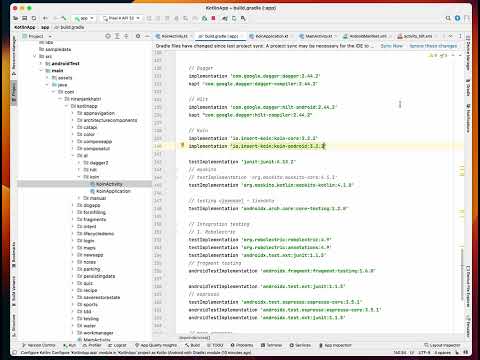480x360 pixels.
Task: Collapse the main folder
Action: (x=41, y=71)
